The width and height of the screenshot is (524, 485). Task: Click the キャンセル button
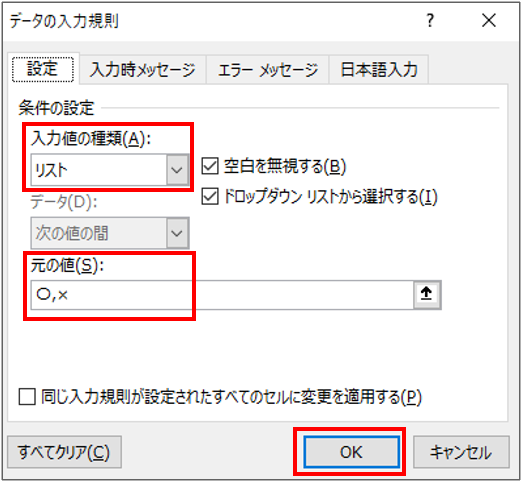pos(461,452)
